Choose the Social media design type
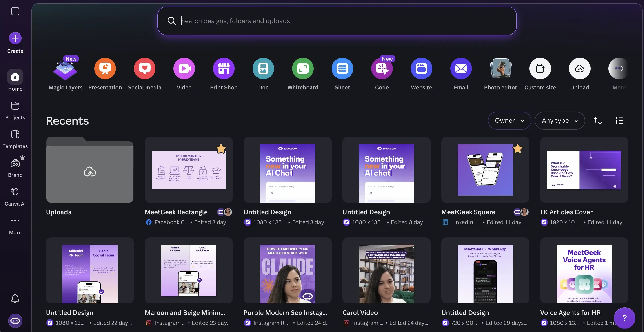644x332 pixels. 144,73
